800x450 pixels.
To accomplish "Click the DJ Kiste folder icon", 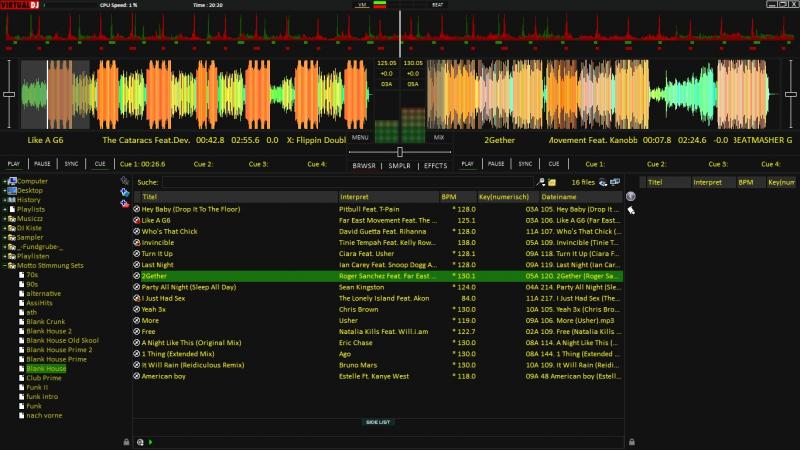I will (12, 228).
